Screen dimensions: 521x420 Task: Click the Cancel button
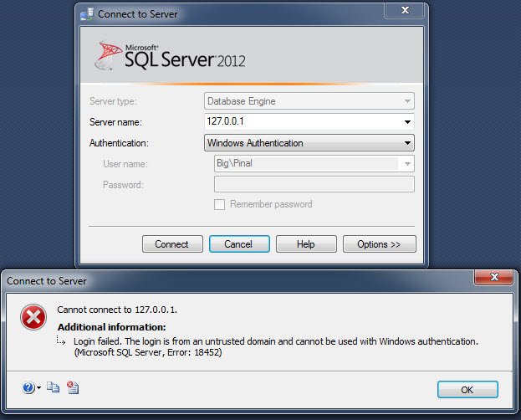click(239, 244)
